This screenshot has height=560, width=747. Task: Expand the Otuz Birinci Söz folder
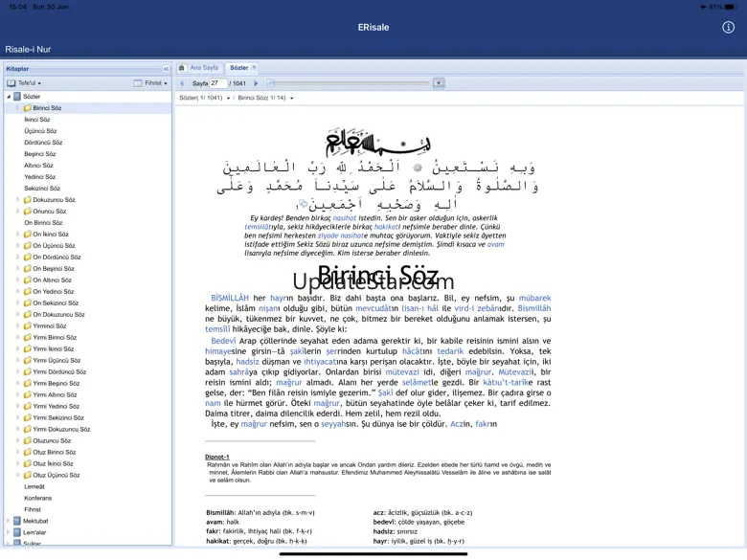point(17,452)
